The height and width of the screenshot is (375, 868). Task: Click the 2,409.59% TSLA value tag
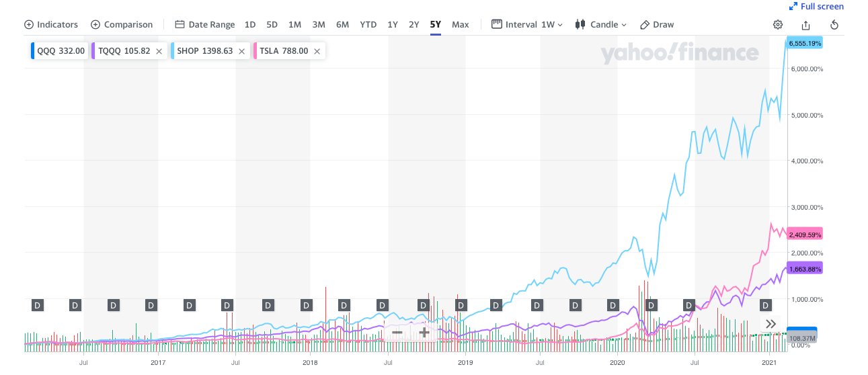click(805, 235)
